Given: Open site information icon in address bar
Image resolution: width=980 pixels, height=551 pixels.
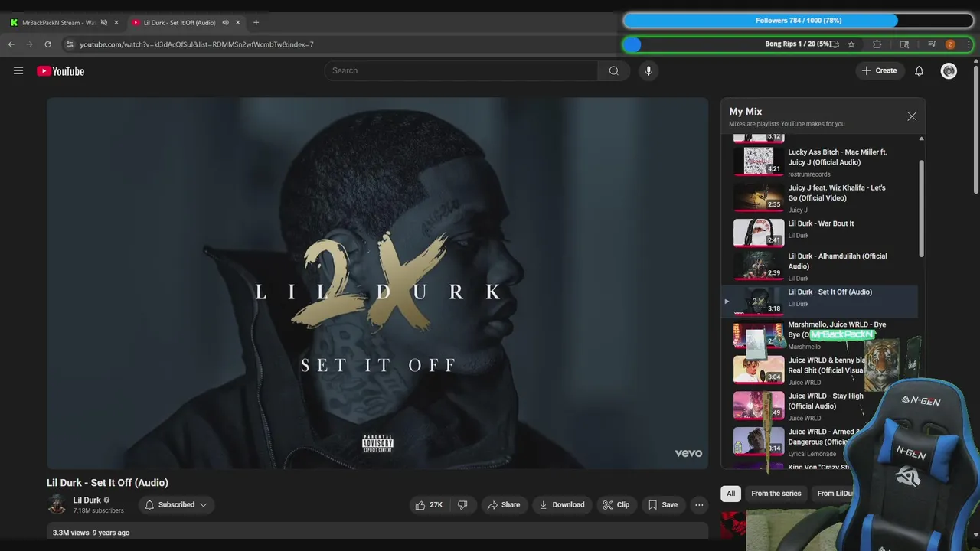Looking at the screenshot, I should click(70, 44).
